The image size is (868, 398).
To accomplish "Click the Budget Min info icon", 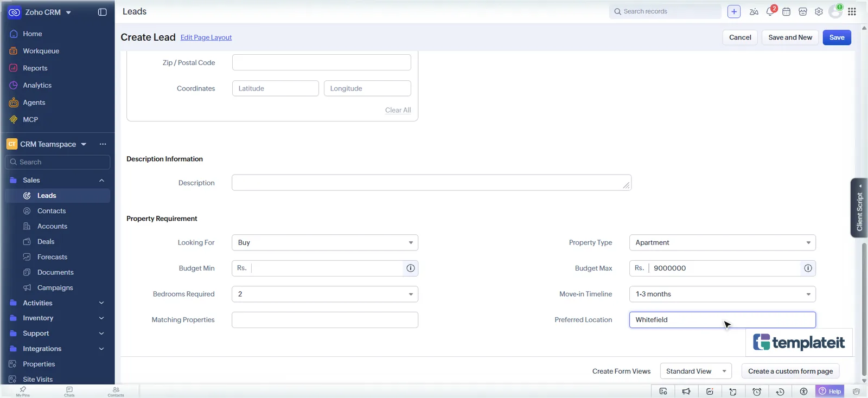I will pyautogui.click(x=411, y=268).
